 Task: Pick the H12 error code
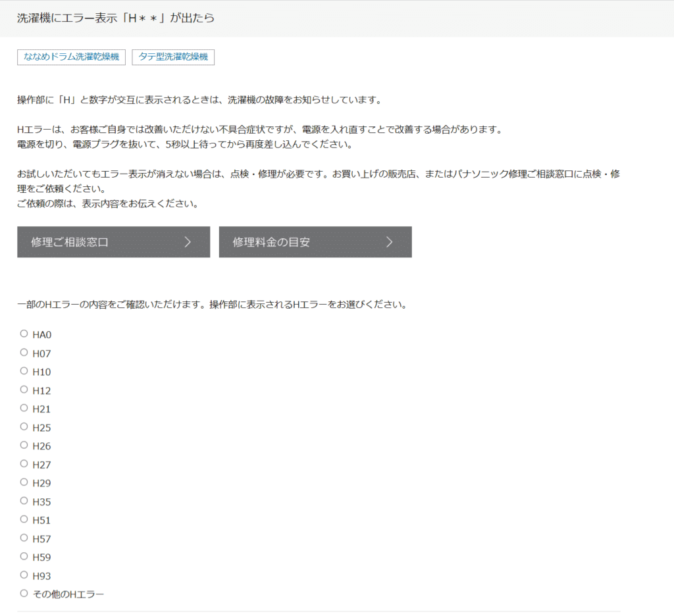click(24, 390)
